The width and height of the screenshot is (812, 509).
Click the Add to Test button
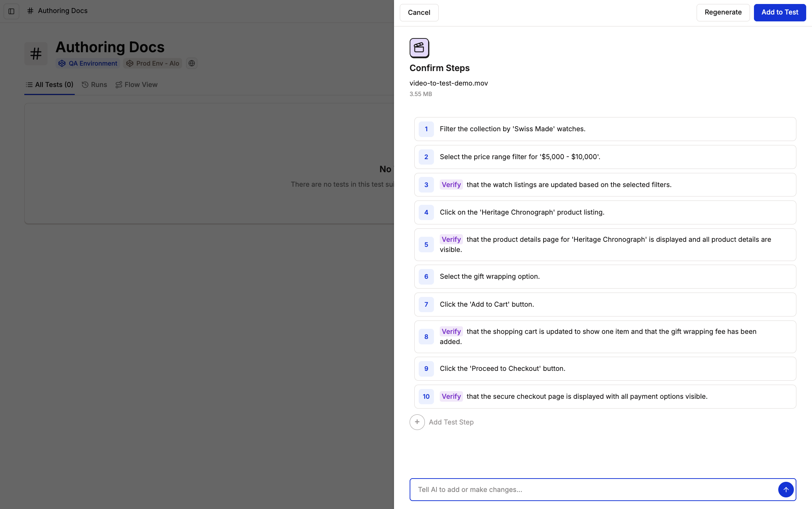click(779, 13)
